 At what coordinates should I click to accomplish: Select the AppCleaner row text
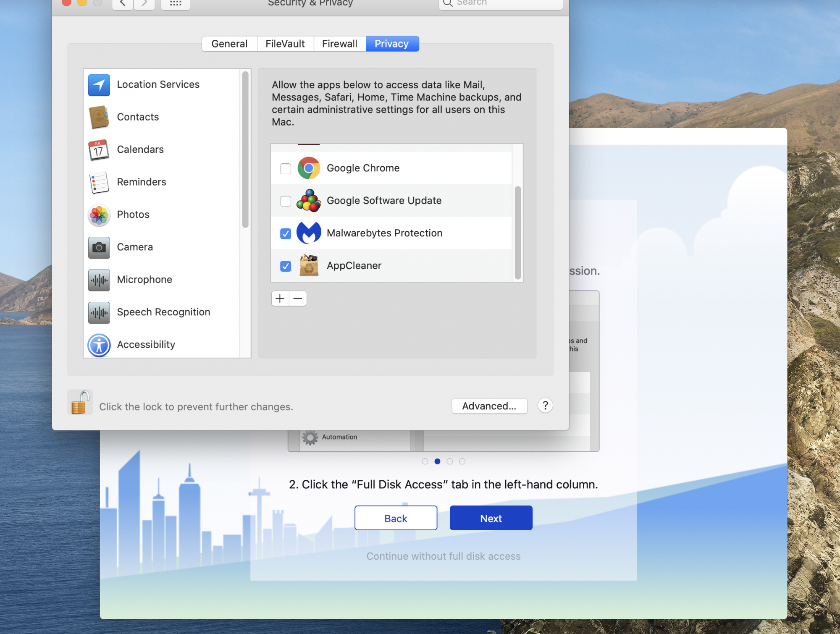tap(354, 266)
